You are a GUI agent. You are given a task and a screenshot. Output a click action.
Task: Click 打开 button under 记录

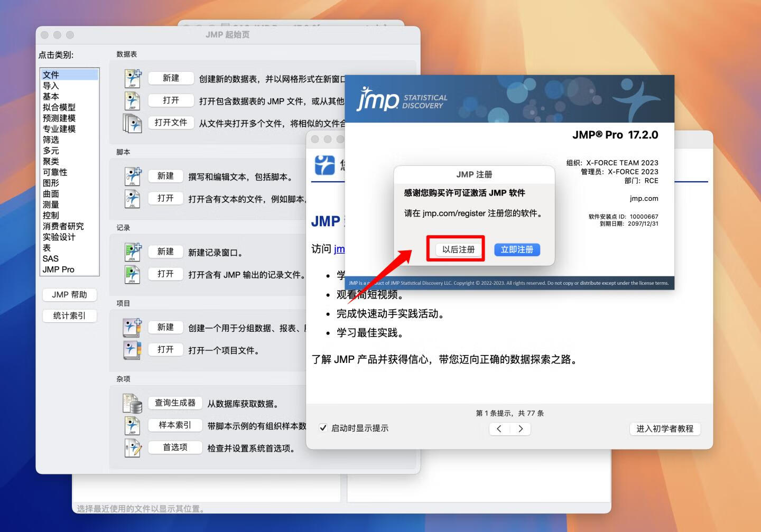(165, 274)
